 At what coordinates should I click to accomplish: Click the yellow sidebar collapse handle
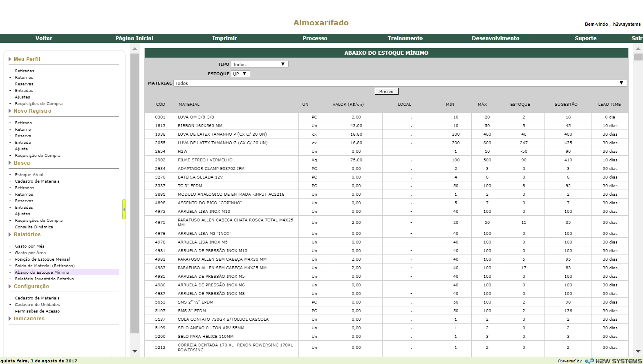[124, 209]
